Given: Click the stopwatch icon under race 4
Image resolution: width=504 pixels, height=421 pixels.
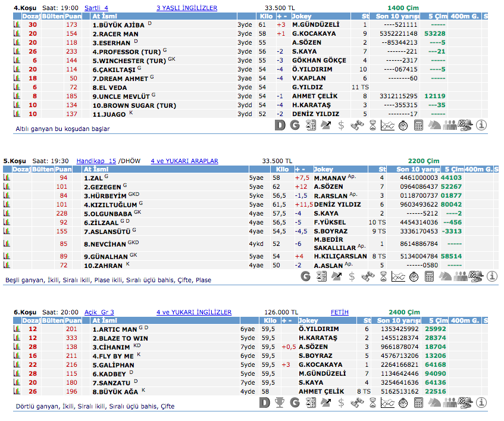Looking at the screenshot, I should [403, 125].
